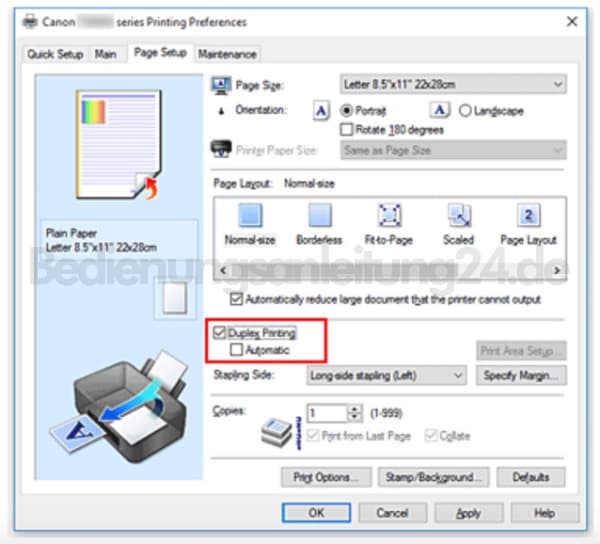Screen dimensions: 600x544
Task: Open the Maintenance tab
Action: coord(227,54)
